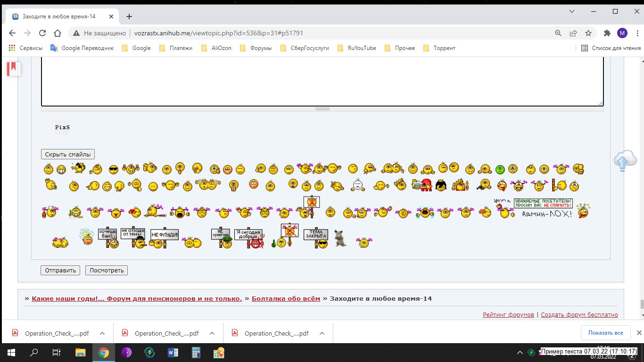Insert the black-haired smiley with crown
This screenshot has width=644, height=362.
[441, 185]
